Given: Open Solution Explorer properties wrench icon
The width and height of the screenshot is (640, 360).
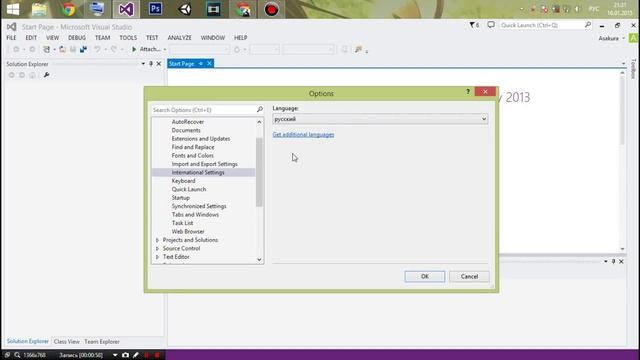Looking at the screenshot, I should pos(47,75).
